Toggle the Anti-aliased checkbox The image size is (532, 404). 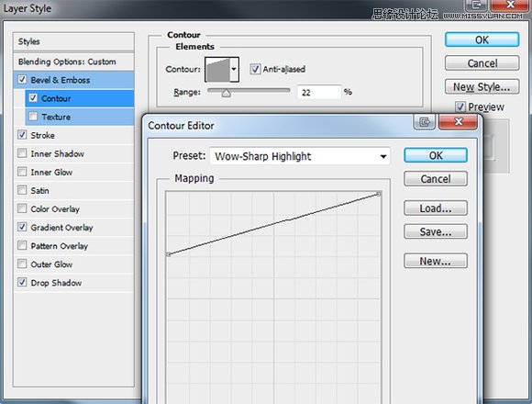tap(255, 69)
